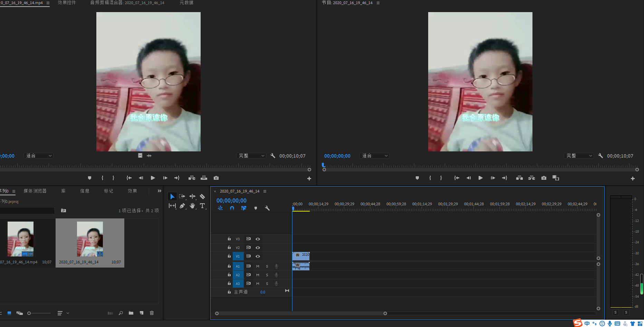Open Program monitor resolution dropdown 完整
The width and height of the screenshot is (644, 327).
(x=579, y=156)
